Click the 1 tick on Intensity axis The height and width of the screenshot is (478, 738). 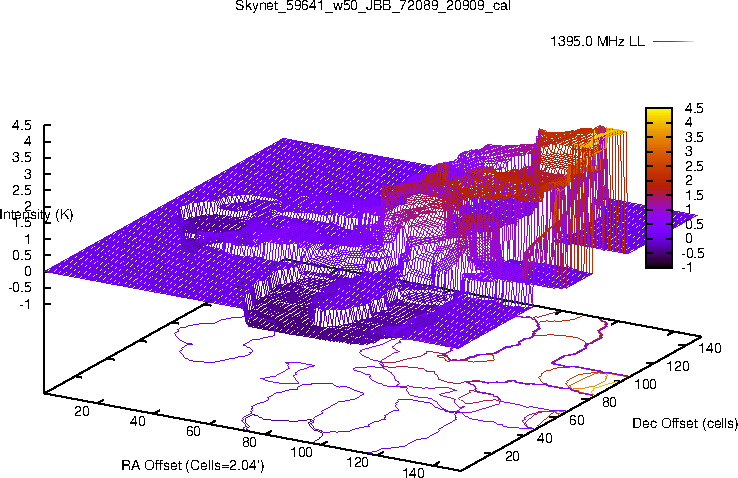pyautogui.click(x=28, y=239)
